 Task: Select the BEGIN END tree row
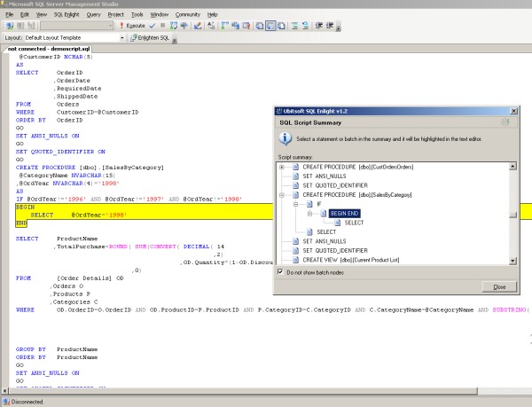(344, 214)
